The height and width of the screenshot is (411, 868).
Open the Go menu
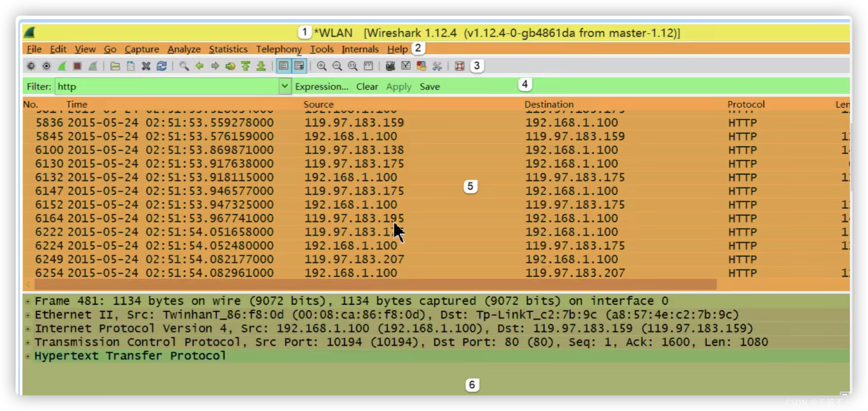(110, 49)
